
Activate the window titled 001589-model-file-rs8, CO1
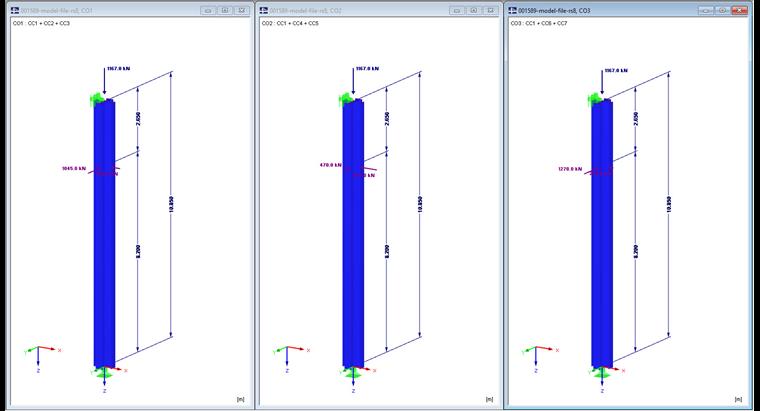(57, 10)
